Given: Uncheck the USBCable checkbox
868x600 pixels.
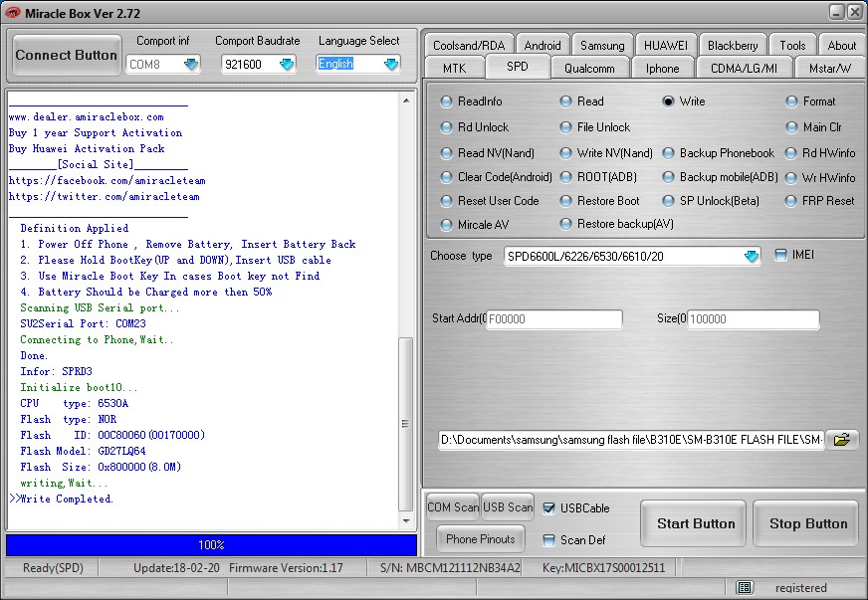Looking at the screenshot, I should [548, 508].
